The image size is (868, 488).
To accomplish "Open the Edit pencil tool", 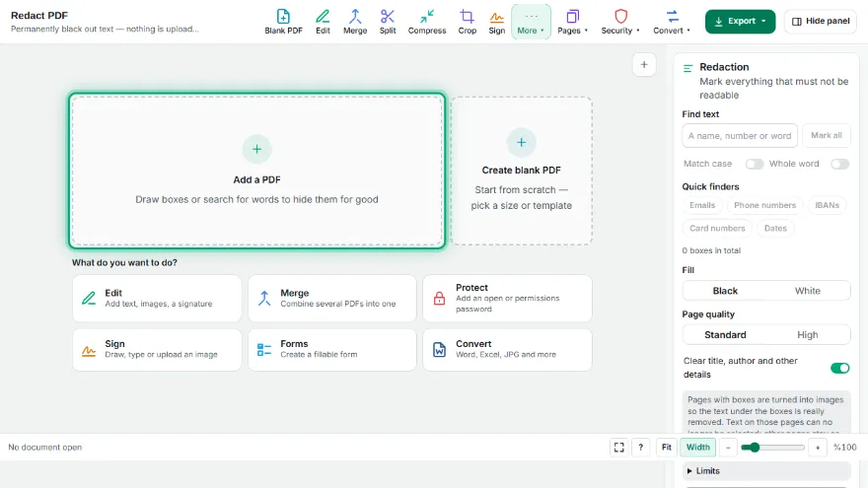I will 323,22.
